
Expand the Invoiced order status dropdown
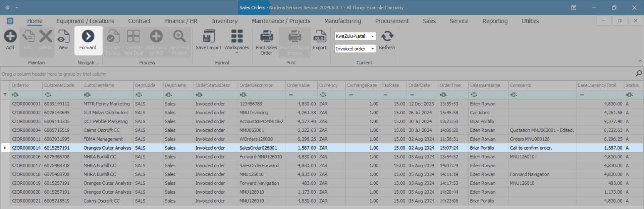[372, 49]
